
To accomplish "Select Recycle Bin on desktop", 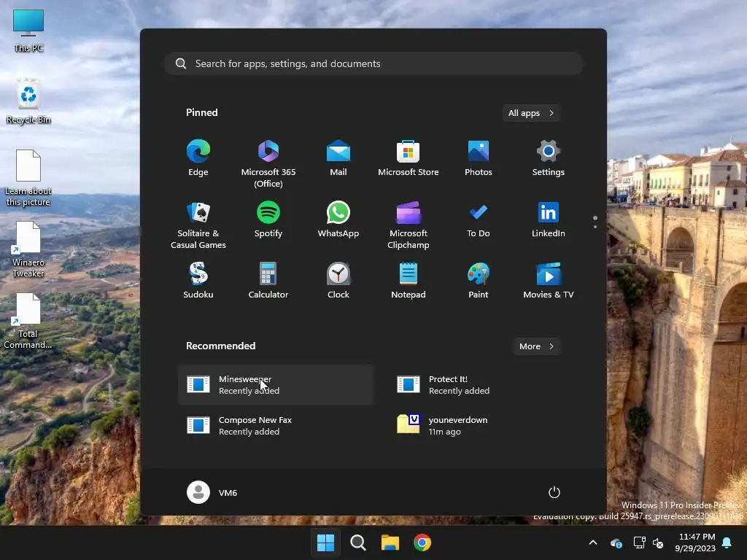I will tap(28, 101).
